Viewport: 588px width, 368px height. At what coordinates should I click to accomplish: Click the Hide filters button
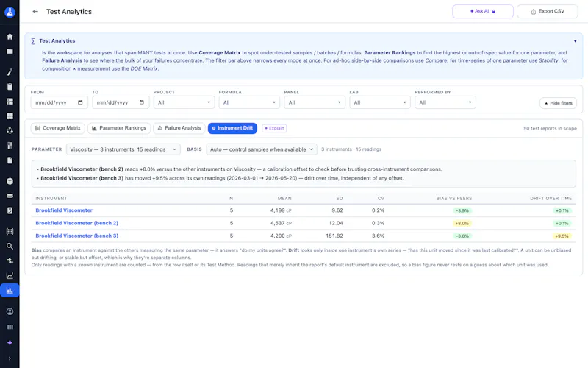point(558,103)
